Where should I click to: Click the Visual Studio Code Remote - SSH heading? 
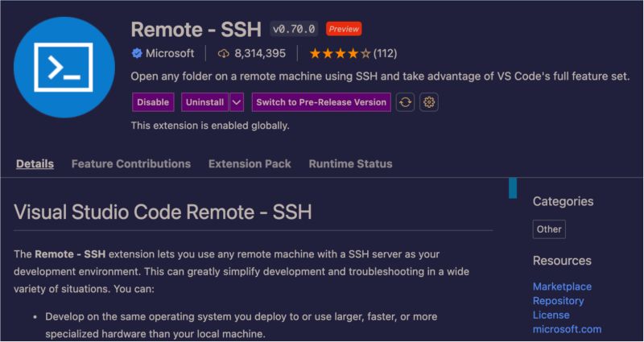[x=163, y=212]
